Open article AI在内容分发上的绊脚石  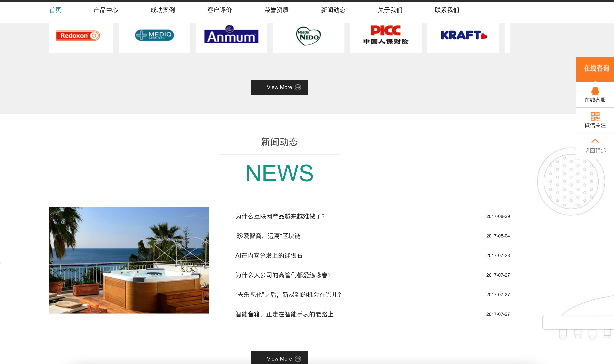point(269,256)
